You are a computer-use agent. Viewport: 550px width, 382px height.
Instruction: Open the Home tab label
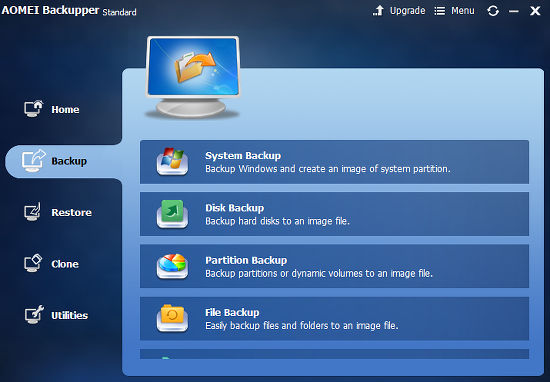pyautogui.click(x=65, y=109)
